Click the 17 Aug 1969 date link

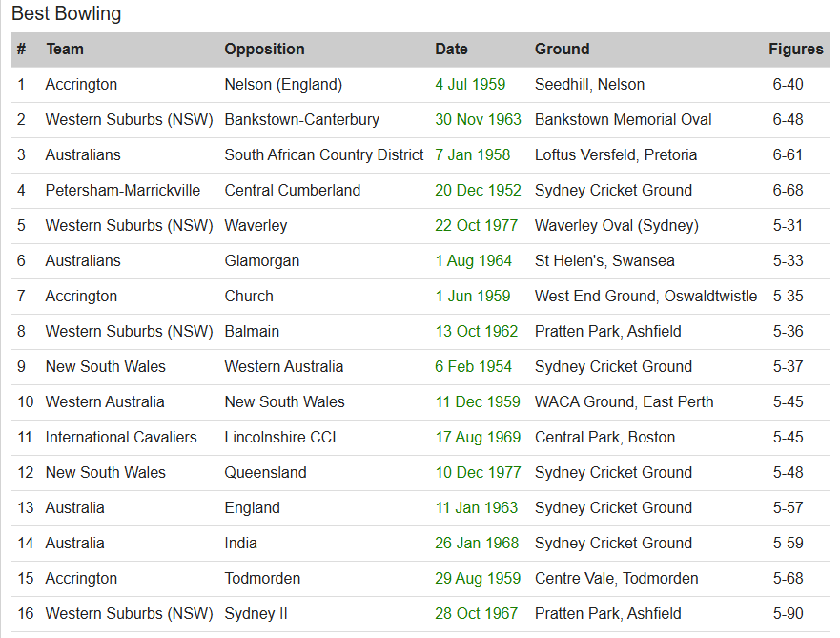click(x=478, y=437)
